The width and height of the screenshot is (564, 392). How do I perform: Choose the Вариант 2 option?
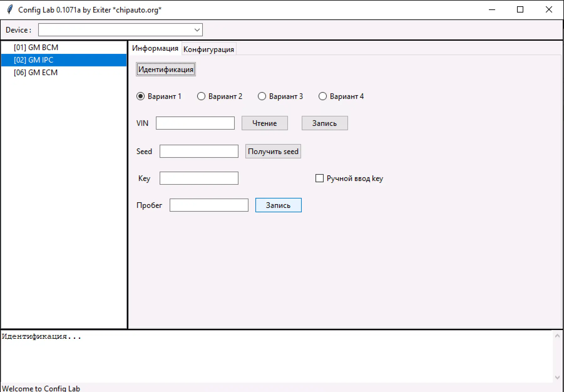(201, 96)
